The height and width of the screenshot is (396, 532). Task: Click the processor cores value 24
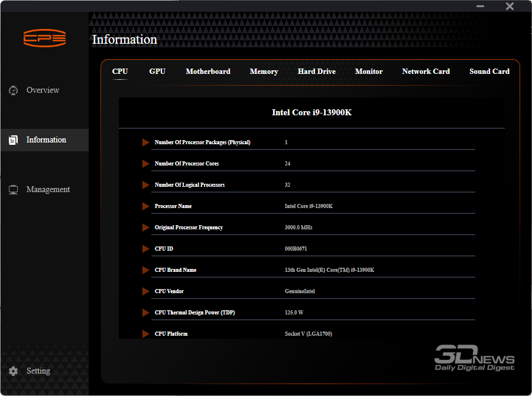click(287, 164)
